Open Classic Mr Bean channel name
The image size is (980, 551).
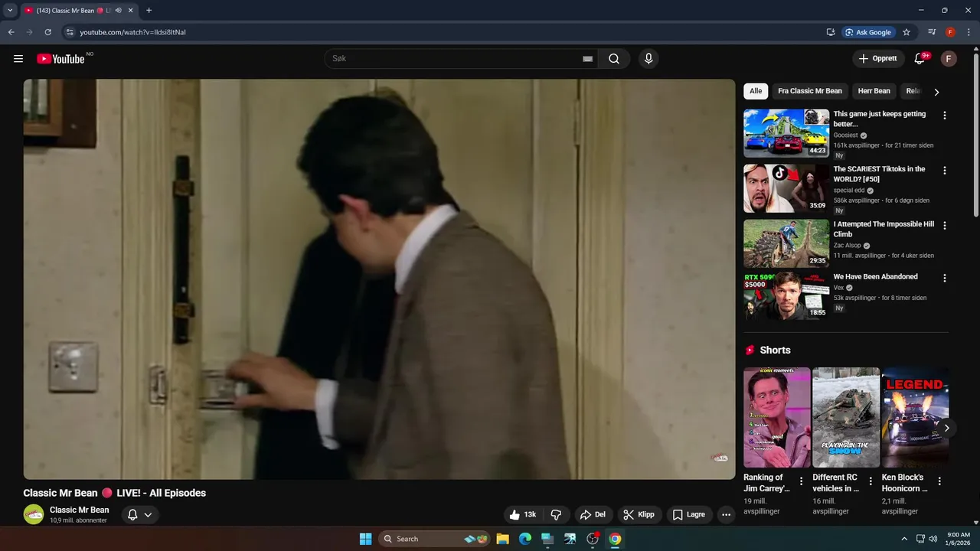click(80, 510)
